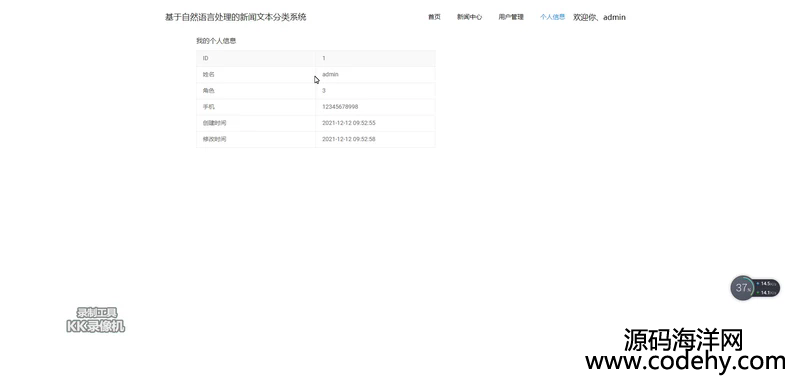
Task: Click the 我的个人信息 heading
Action: point(216,41)
